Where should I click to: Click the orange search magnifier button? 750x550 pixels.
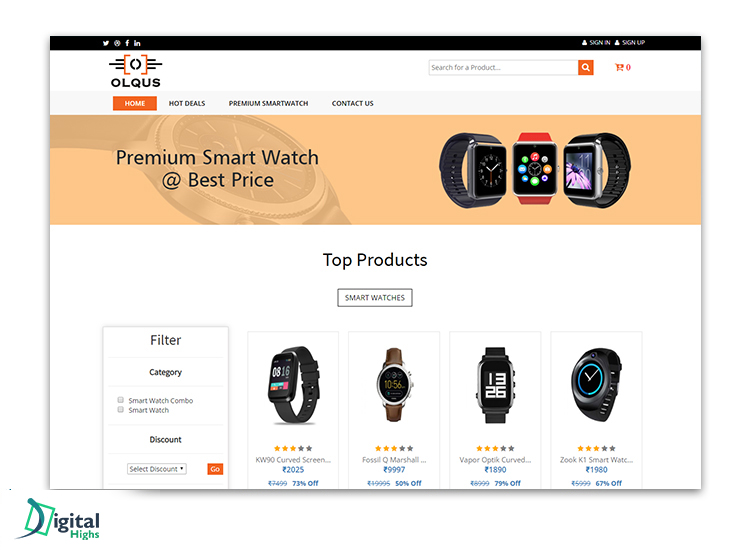click(585, 67)
